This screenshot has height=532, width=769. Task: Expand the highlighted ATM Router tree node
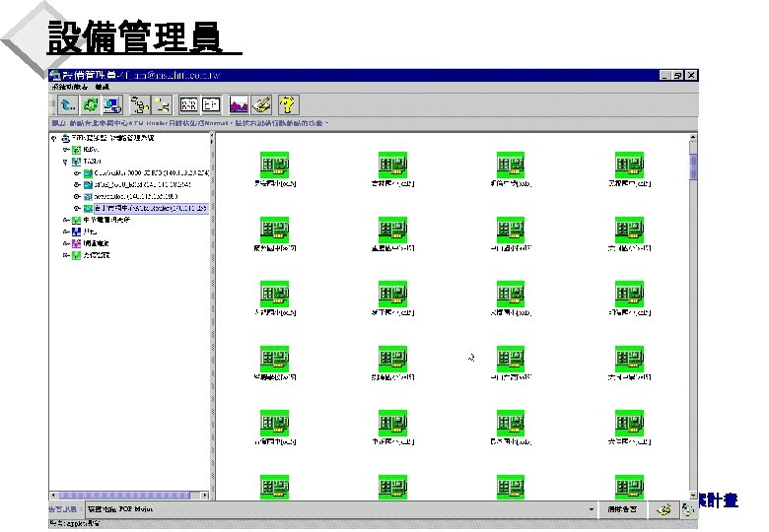(77, 208)
